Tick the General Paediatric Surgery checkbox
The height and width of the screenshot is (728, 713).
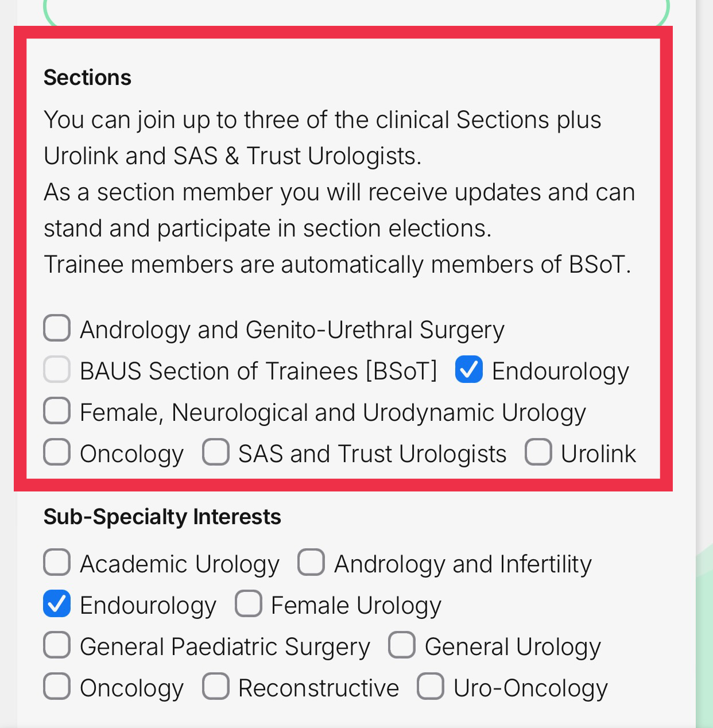57,645
